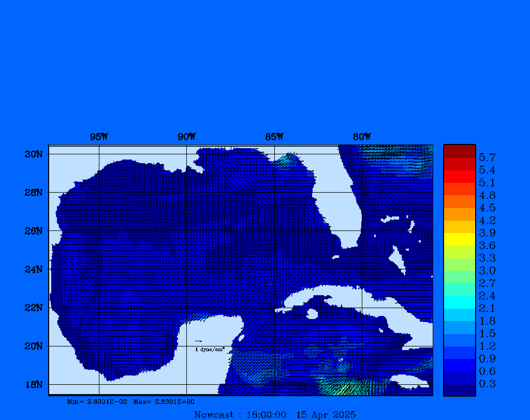Click the 0.3 value label on the color scale
The width and height of the screenshot is (530, 420).
pyautogui.click(x=487, y=384)
